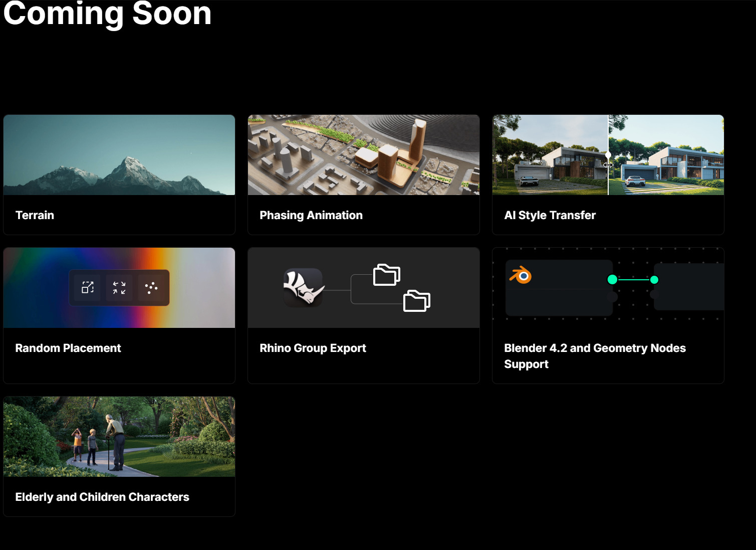Open Elderly and Children Characters title

click(102, 497)
